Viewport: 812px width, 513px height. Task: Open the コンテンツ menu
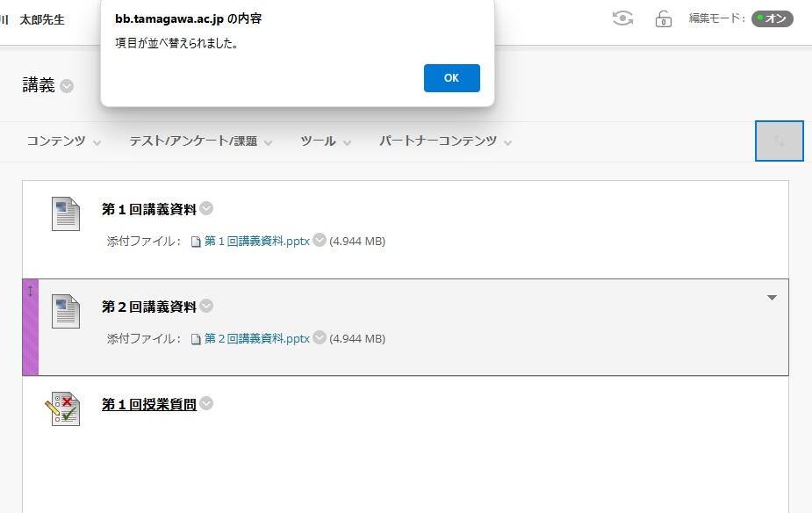64,141
